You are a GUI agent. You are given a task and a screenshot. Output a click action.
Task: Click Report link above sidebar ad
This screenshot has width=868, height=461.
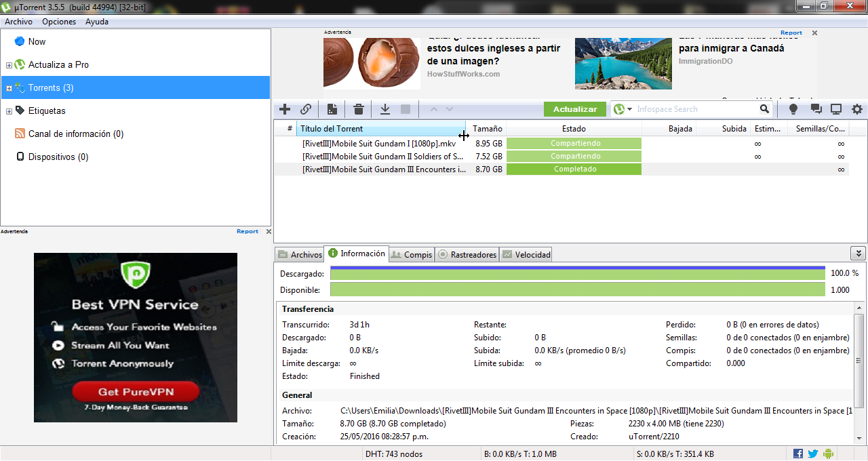tap(248, 231)
